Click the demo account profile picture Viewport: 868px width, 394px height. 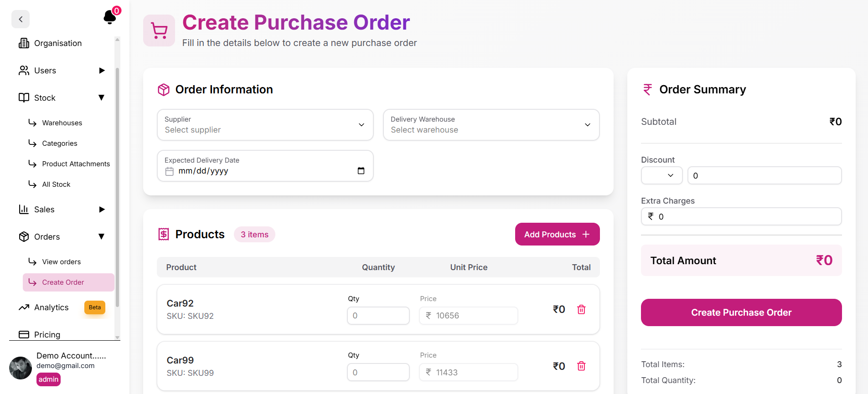[x=21, y=368]
